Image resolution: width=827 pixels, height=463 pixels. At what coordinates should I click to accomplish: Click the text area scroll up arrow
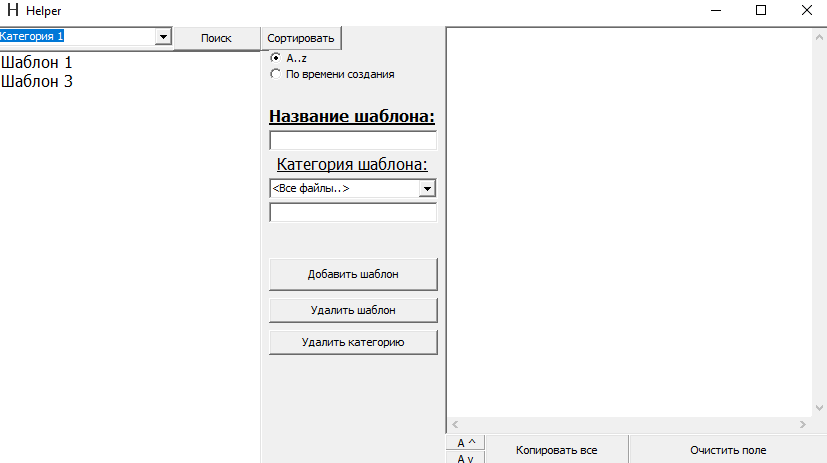(819, 37)
